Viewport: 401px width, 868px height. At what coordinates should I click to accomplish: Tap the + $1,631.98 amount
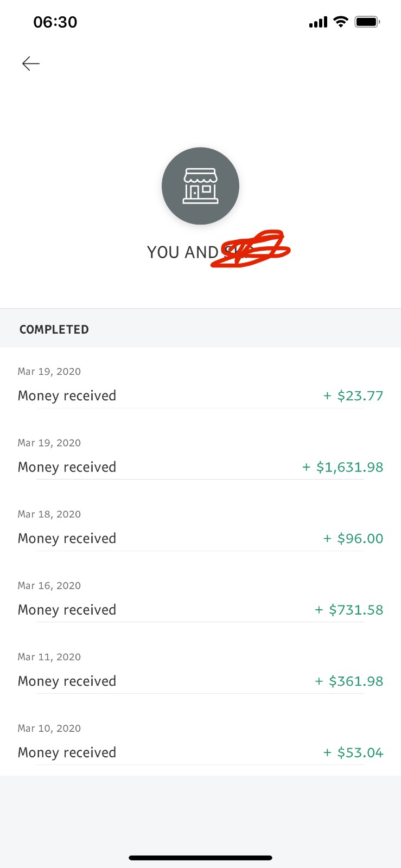coord(342,467)
